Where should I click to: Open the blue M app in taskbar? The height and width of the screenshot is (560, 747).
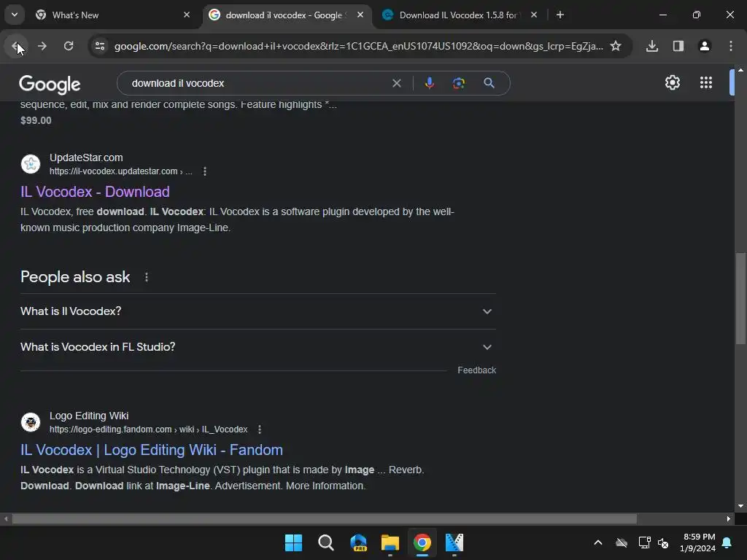[454, 542]
